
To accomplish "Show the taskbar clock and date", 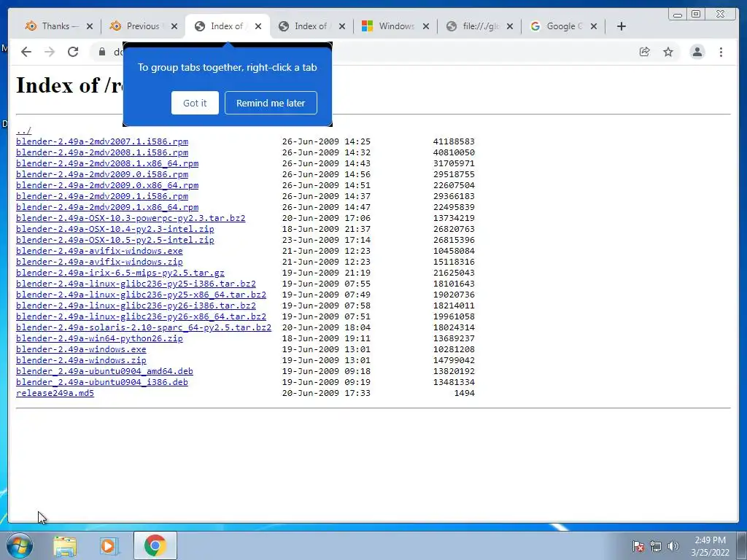I will pyautogui.click(x=710, y=546).
